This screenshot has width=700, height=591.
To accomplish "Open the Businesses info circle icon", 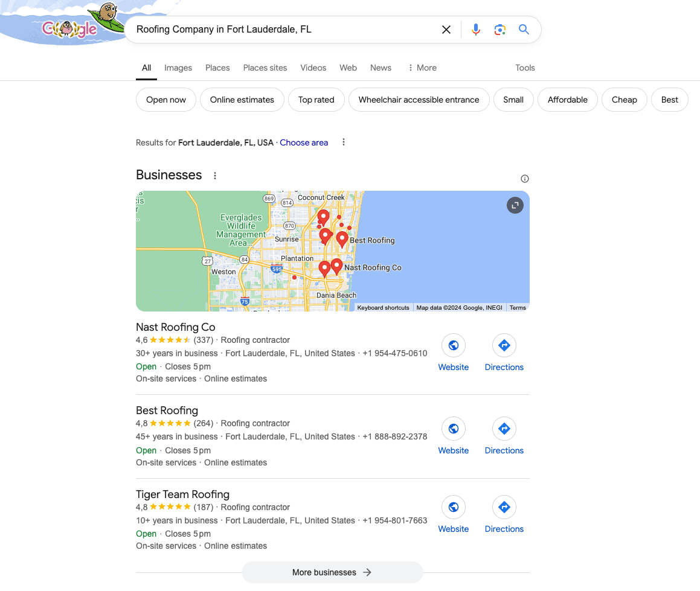I will point(525,179).
